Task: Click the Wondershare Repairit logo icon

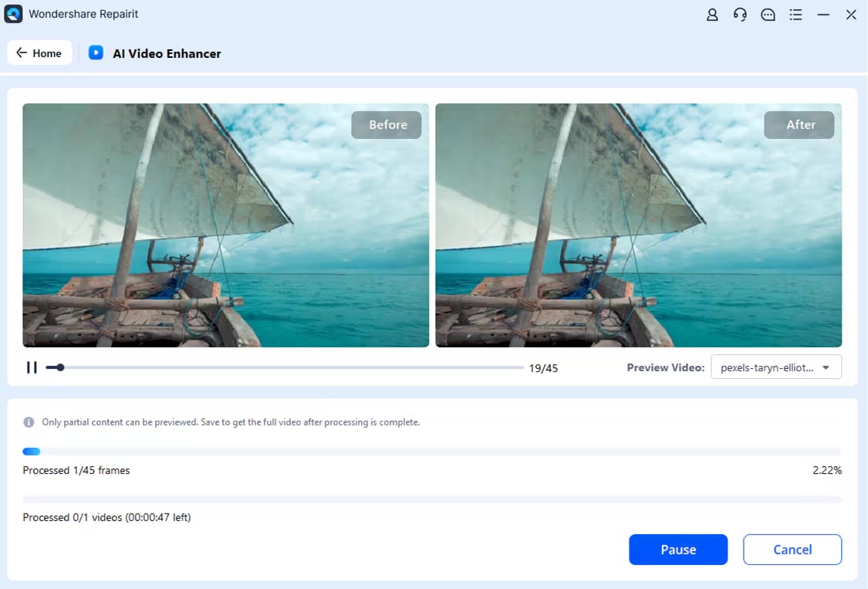Action: 13,14
